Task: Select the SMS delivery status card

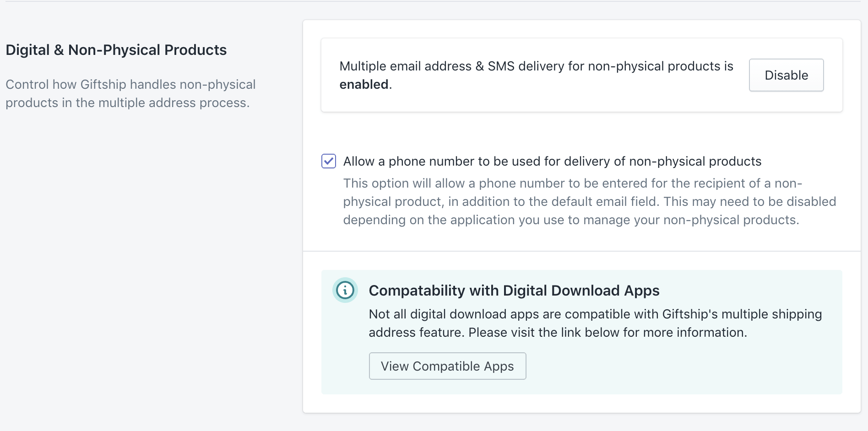Action: point(581,75)
